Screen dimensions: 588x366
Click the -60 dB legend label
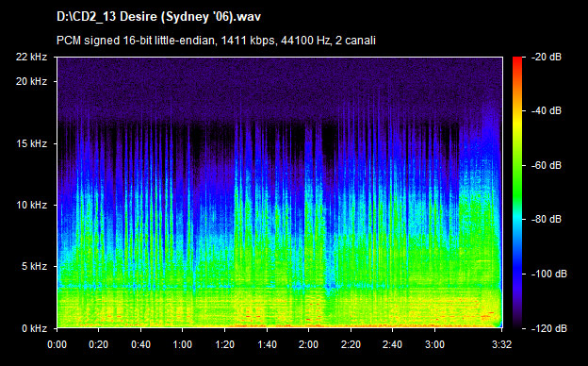tap(546, 165)
